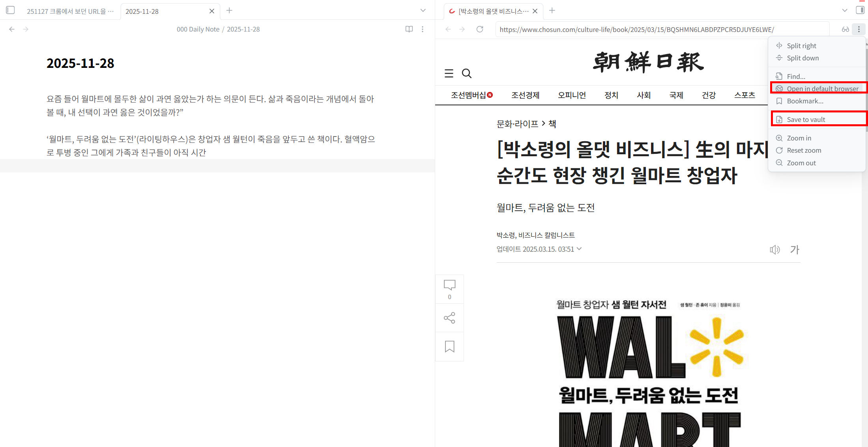Open the Chosun hamburger menu
This screenshot has height=447, width=868.
(449, 73)
